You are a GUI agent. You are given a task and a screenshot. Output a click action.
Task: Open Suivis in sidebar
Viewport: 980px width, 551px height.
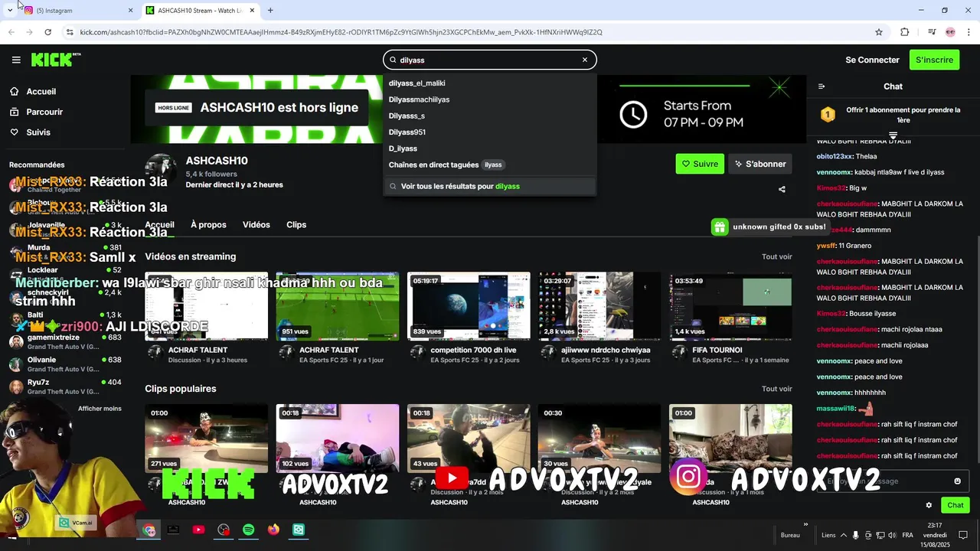38,132
